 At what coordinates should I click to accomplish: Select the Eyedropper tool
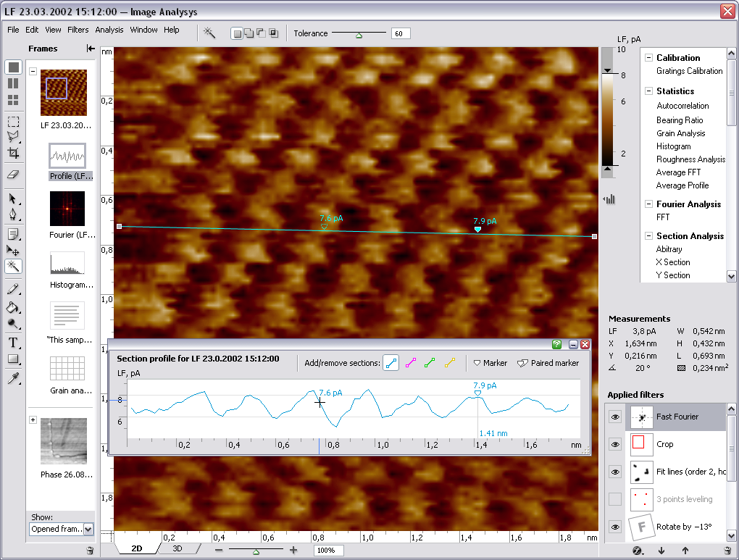pos(13,377)
